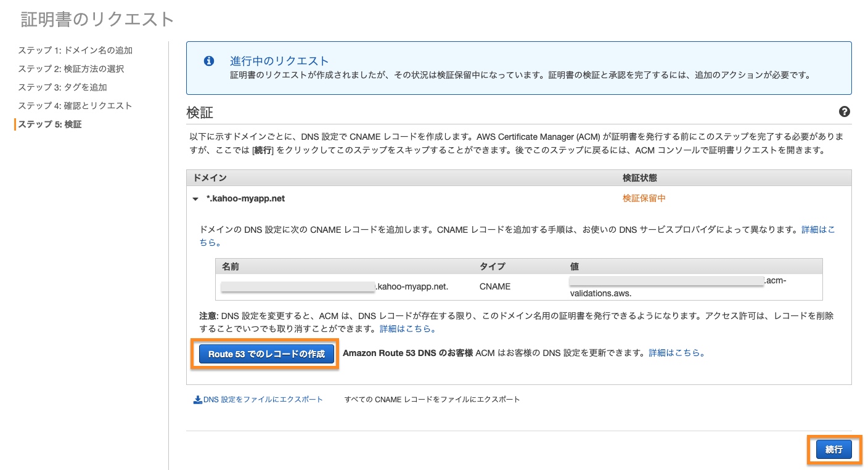Click the 検証状態 column header
This screenshot has width=868, height=470.
pyautogui.click(x=639, y=178)
